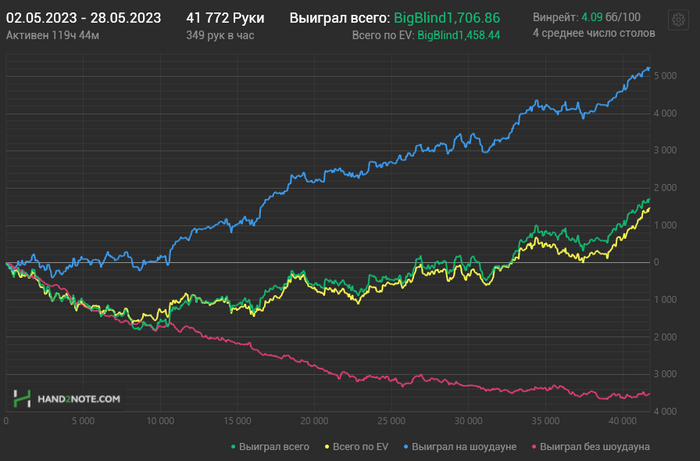Viewport: 700px width, 461px height.
Task: Click the '349 рук в час' text
Action: coord(220,35)
